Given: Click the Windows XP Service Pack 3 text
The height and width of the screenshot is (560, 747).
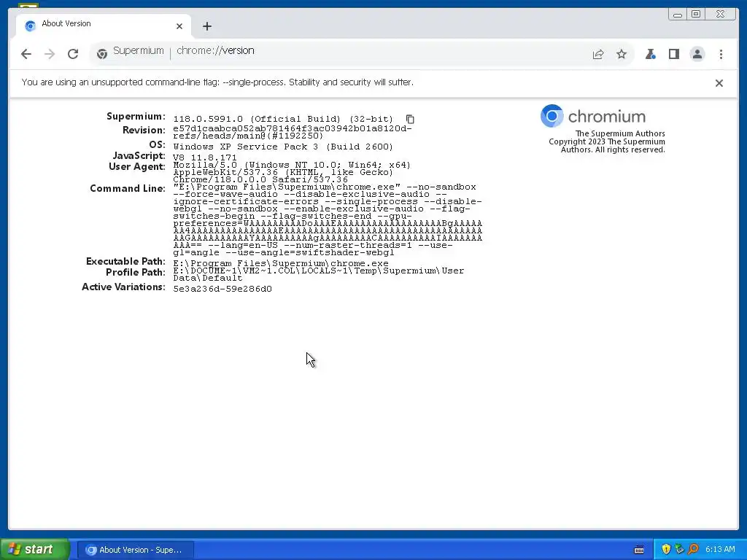Looking at the screenshot, I should pyautogui.click(x=283, y=147).
